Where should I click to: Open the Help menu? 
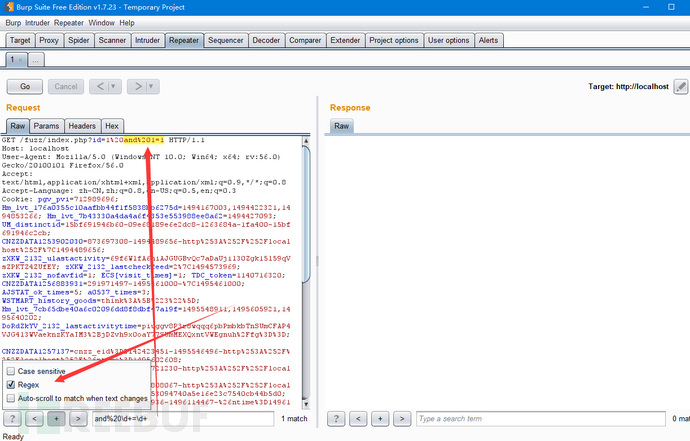pos(127,23)
